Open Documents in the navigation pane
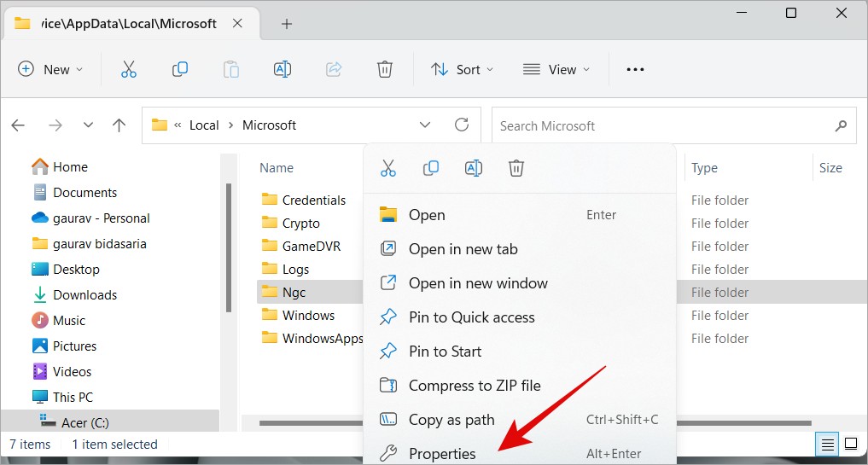The width and height of the screenshot is (868, 465). [x=75, y=193]
